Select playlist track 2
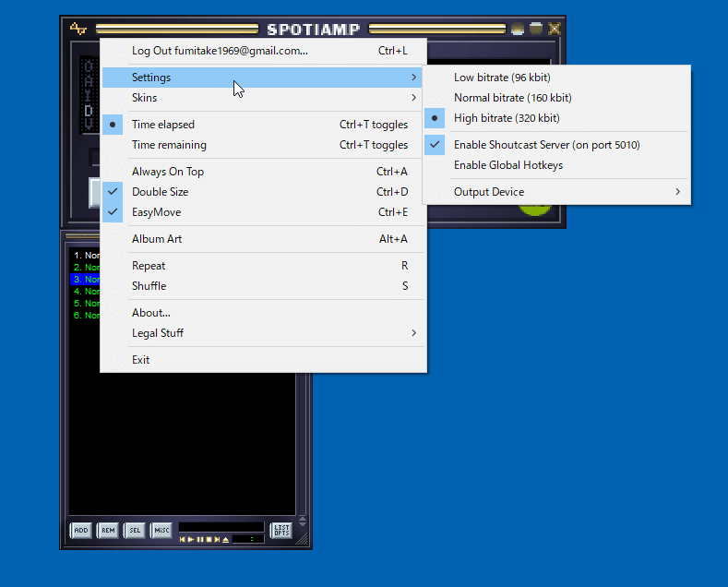 pos(87,267)
